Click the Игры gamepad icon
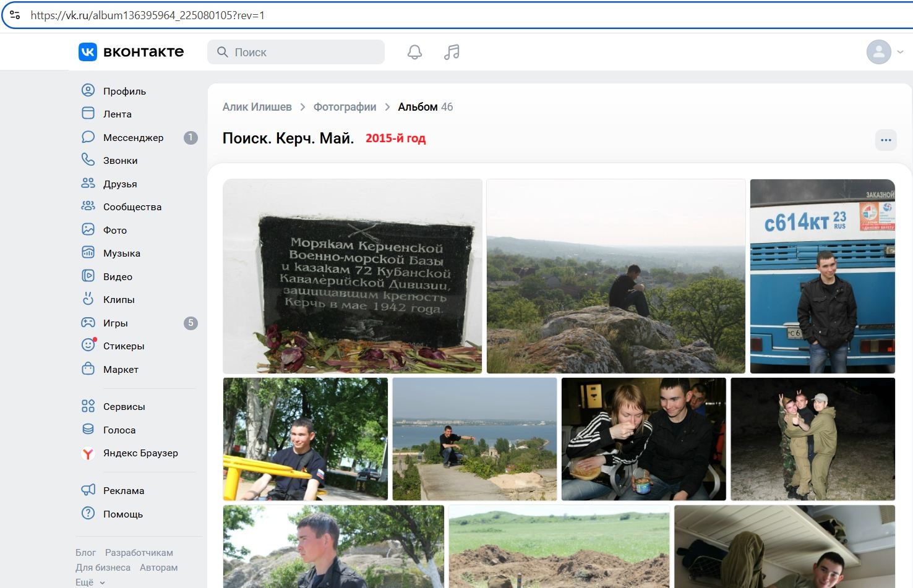Image resolution: width=913 pixels, height=588 pixels. pos(88,323)
